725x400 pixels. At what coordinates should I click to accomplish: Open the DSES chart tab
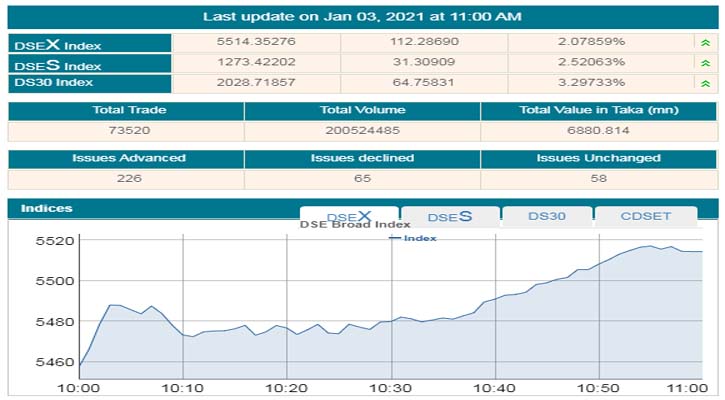(x=449, y=217)
